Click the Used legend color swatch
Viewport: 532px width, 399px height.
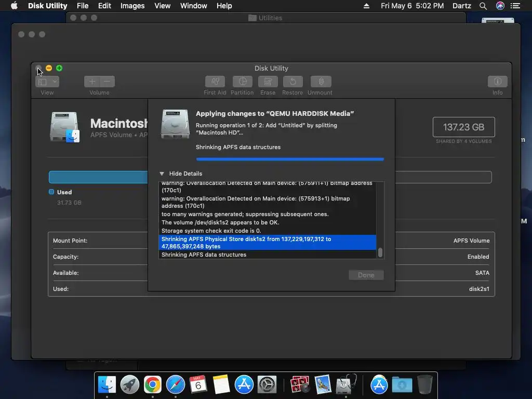click(x=51, y=192)
